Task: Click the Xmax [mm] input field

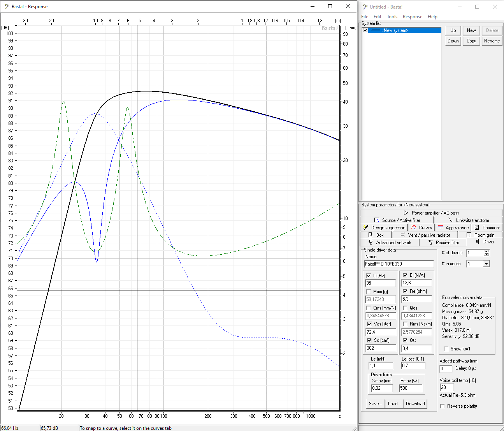Action: pyautogui.click(x=383, y=388)
